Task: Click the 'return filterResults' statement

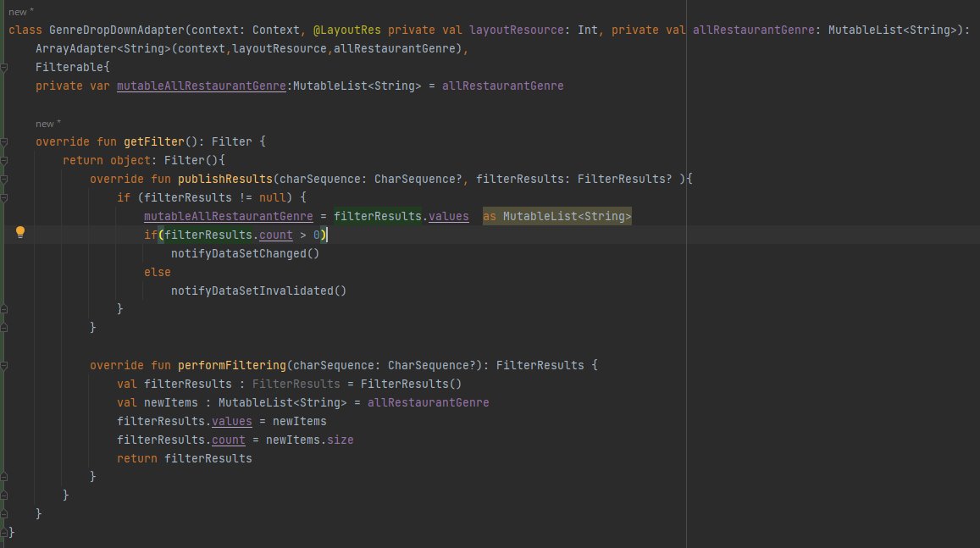Action: [x=185, y=459]
